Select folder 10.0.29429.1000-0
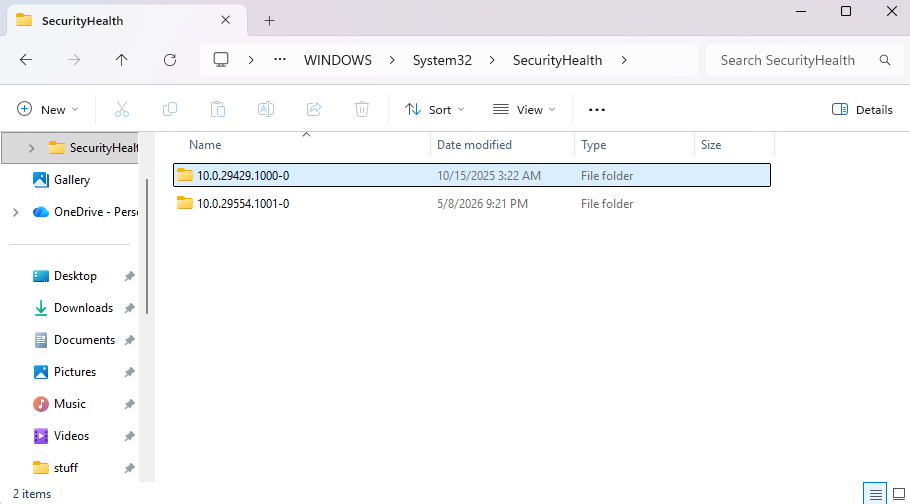Viewport: 910px width, 504px height. [x=472, y=175]
